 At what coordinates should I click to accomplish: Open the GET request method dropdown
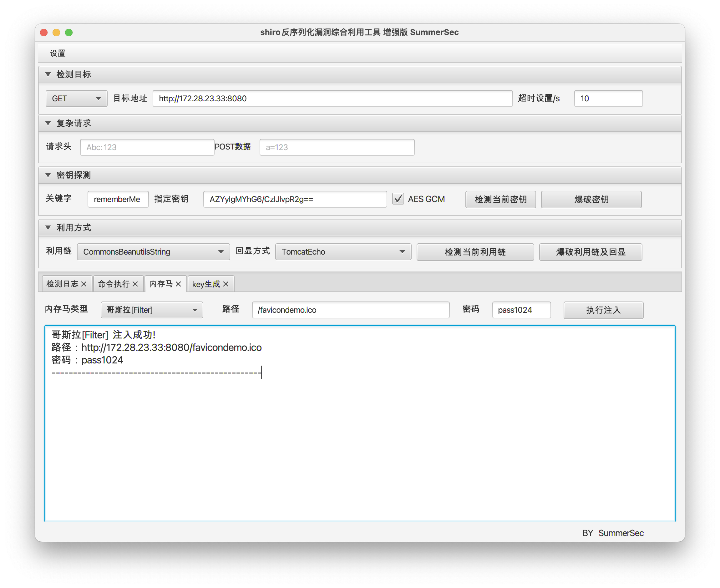[77, 99]
